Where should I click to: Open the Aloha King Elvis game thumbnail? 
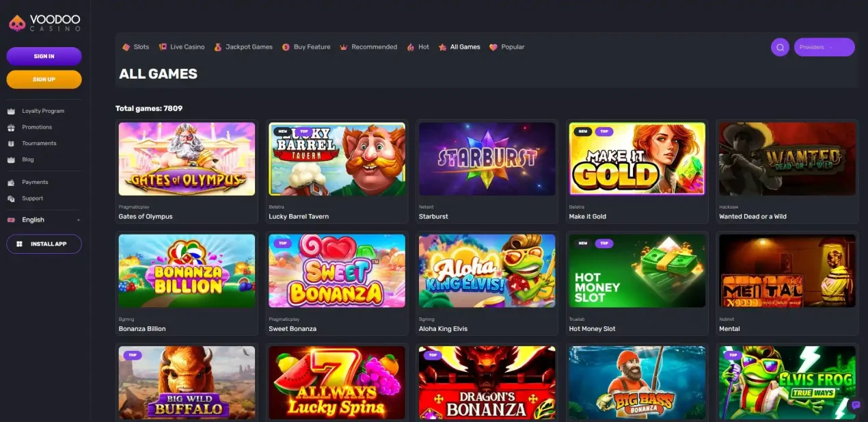(487, 271)
